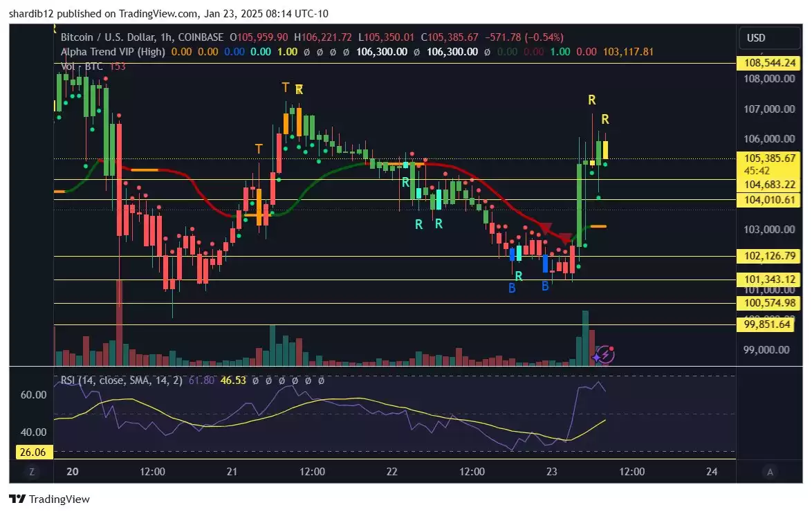Click the 104,683.22 price level label
This screenshot has height=514, width=812.
pos(770,185)
